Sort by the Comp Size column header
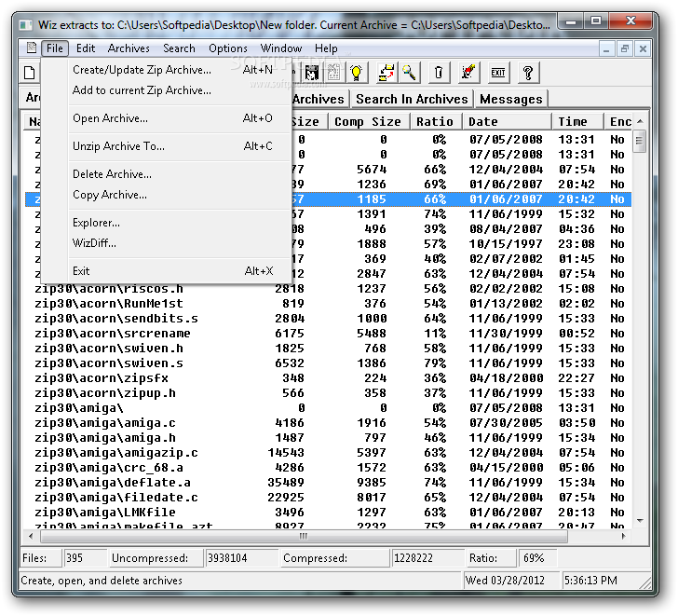Image resolution: width=678 pixels, height=616 pixels. pyautogui.click(x=368, y=121)
